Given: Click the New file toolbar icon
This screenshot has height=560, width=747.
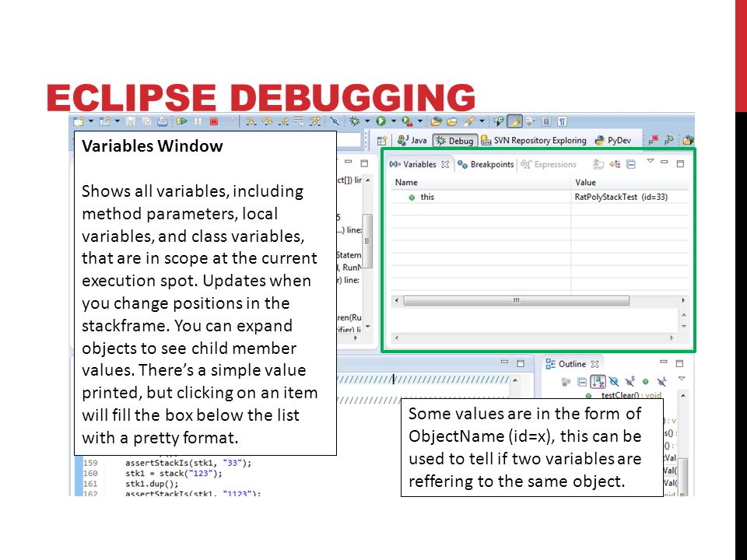Looking at the screenshot, I should point(78,121).
